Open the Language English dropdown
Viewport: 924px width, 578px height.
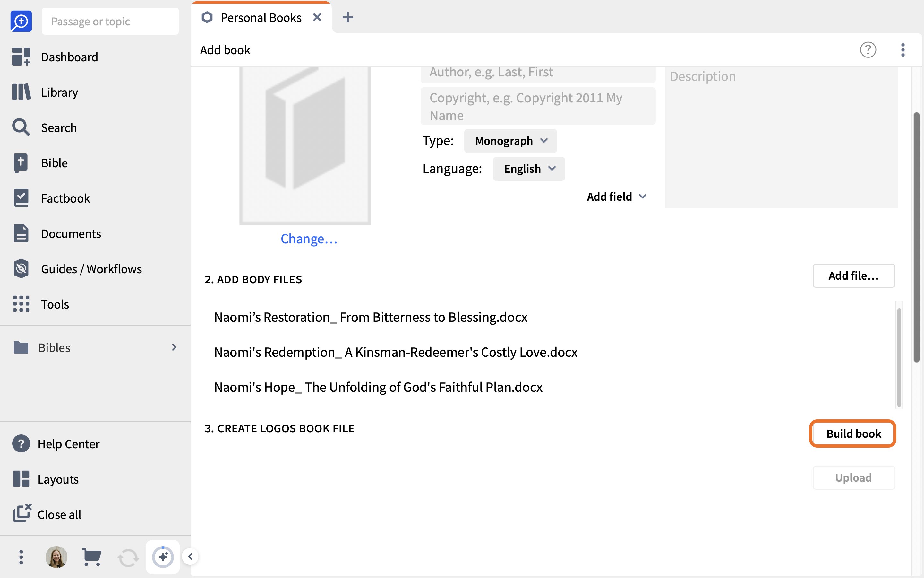pos(529,169)
